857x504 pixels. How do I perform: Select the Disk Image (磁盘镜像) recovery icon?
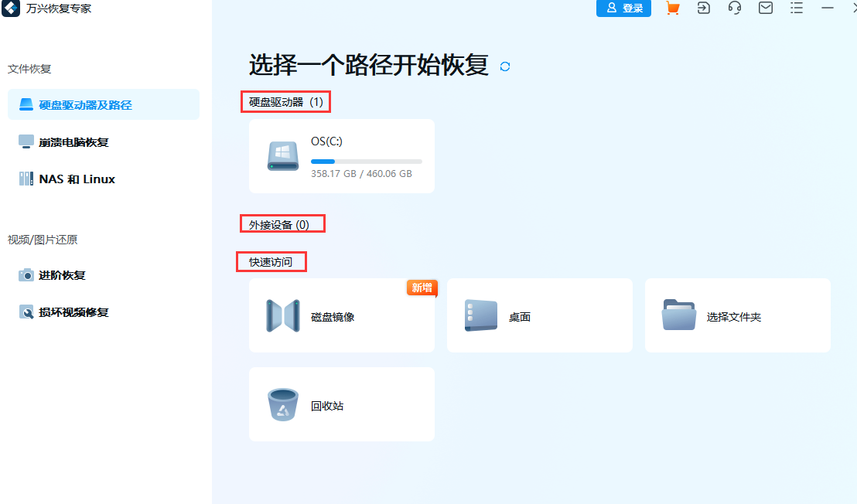(282, 315)
